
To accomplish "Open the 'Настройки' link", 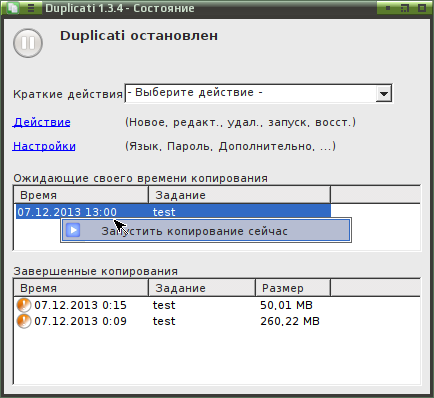I will 44,146.
